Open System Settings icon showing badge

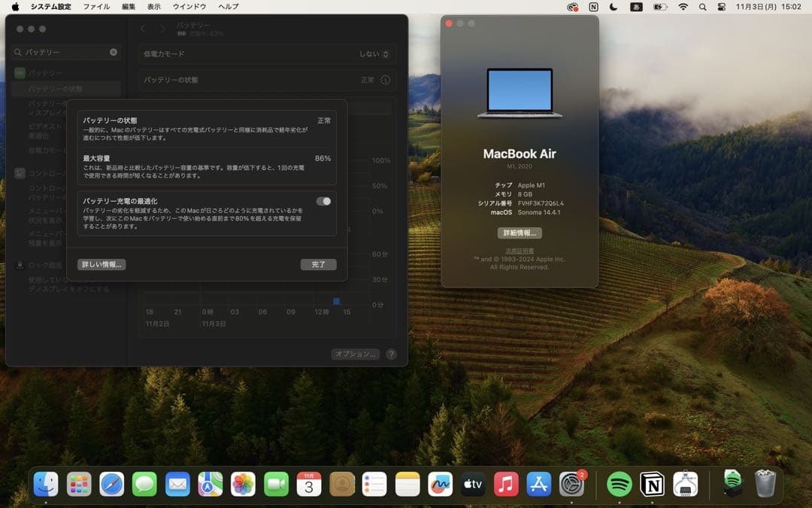coord(573,485)
